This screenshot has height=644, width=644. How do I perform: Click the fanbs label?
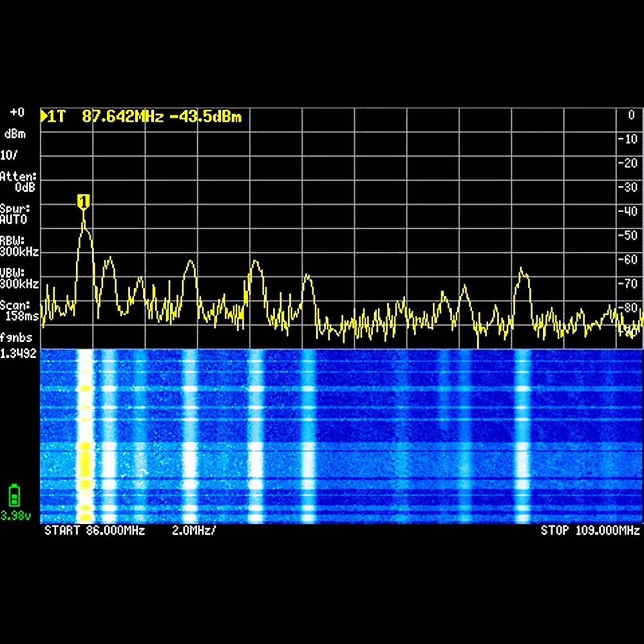tap(16, 337)
